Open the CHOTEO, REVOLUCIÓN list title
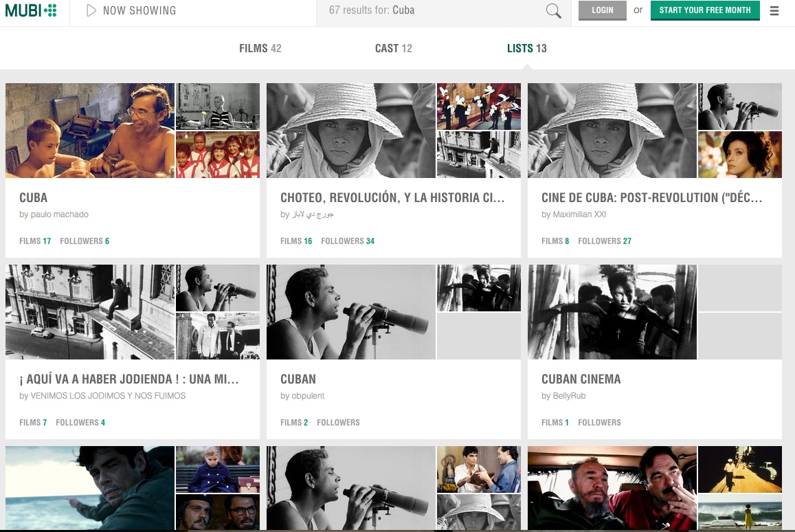Screen dimensions: 795x532 pyautogui.click(x=392, y=198)
